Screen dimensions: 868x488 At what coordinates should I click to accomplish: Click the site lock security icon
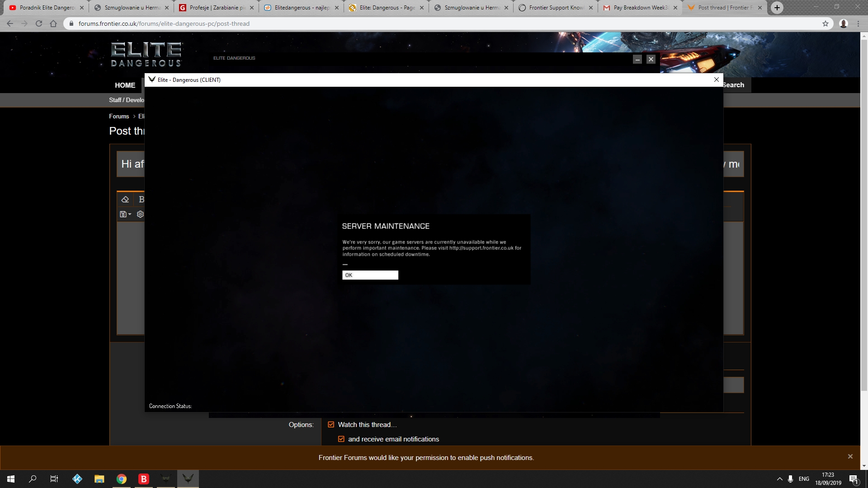71,23
